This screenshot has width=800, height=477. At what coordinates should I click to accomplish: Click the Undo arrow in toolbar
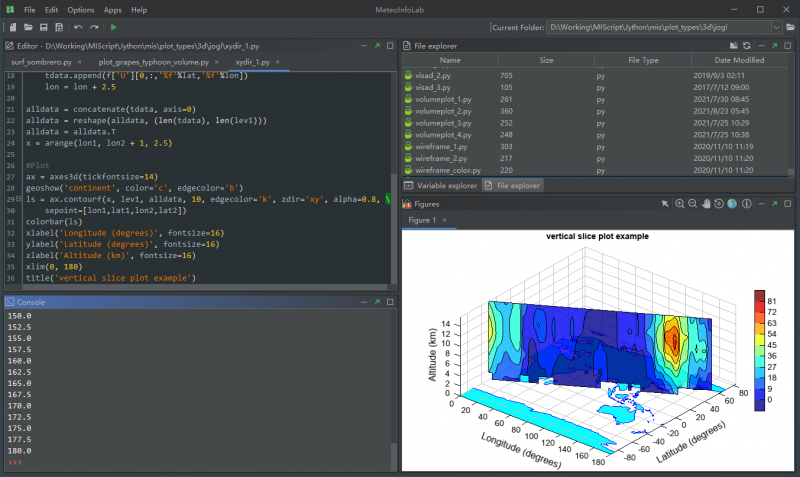[x=78, y=27]
